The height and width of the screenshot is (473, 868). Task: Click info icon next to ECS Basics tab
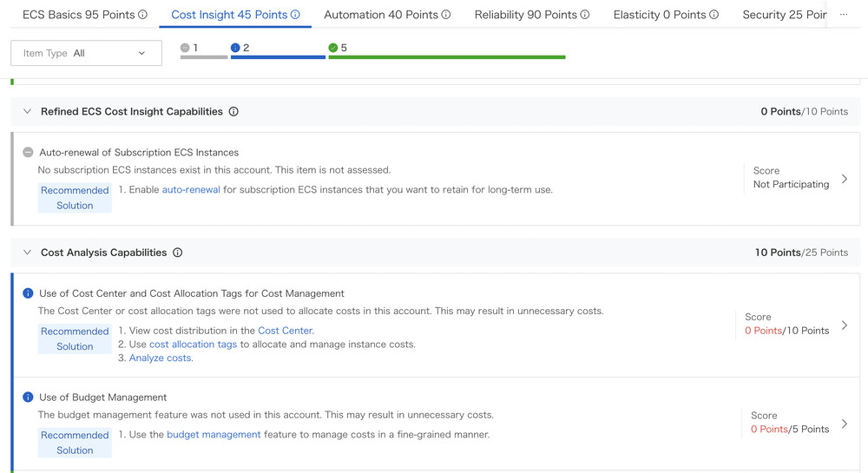click(x=143, y=15)
